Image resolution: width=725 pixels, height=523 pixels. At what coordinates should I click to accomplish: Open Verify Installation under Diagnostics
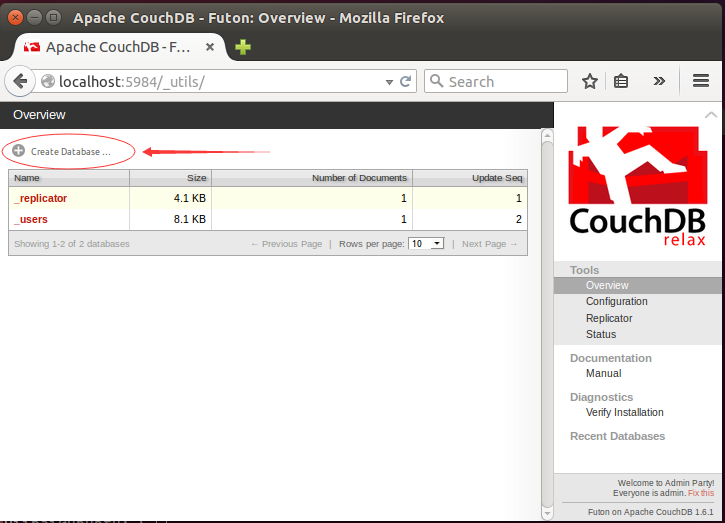pyautogui.click(x=624, y=412)
